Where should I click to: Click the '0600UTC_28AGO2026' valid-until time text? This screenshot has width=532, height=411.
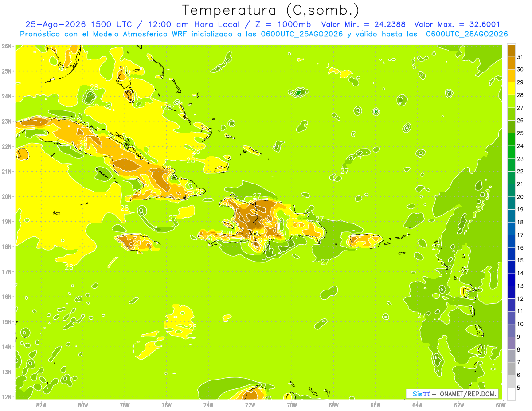point(467,34)
